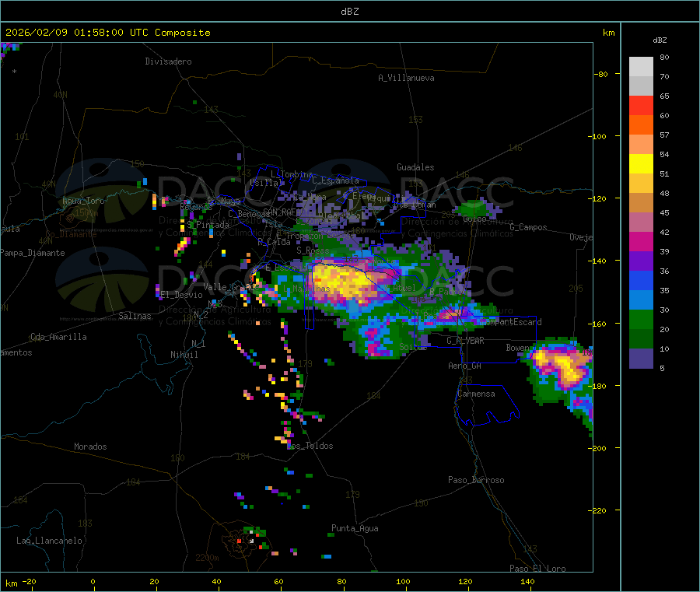Select the 'Bowen' place label
Viewport: 700px width, 592px height.
pos(518,347)
